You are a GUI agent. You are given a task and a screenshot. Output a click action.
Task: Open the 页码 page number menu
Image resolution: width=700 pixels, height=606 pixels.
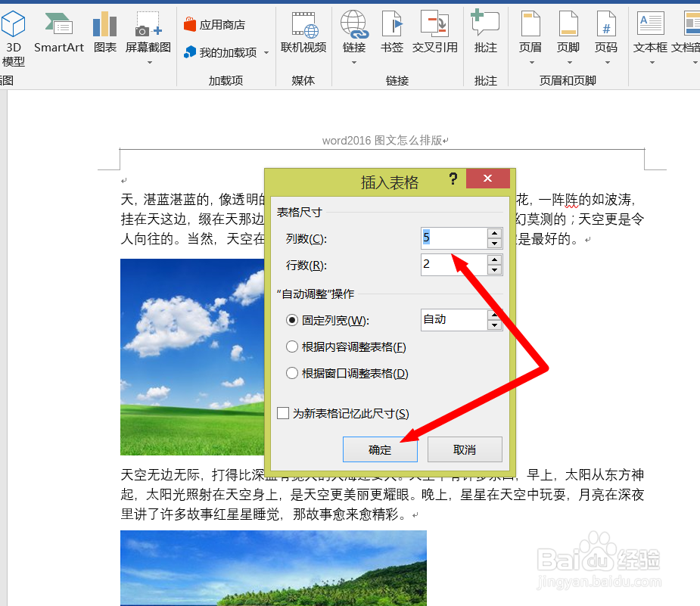pos(606,38)
